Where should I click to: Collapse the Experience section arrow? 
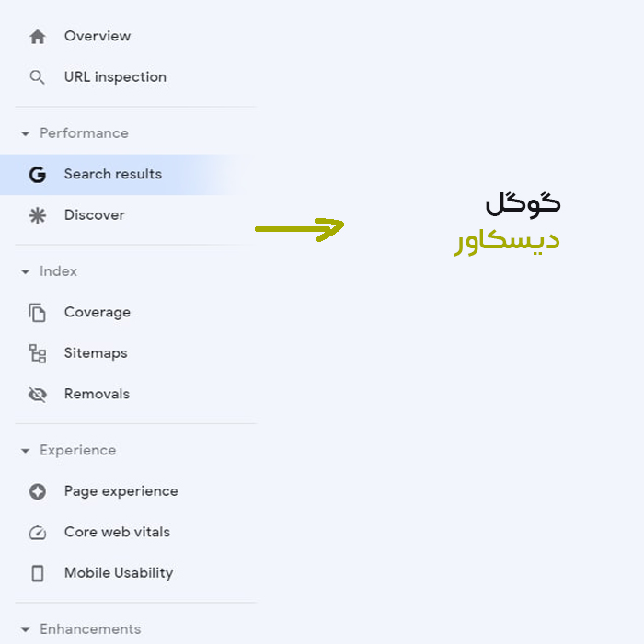[x=26, y=451]
